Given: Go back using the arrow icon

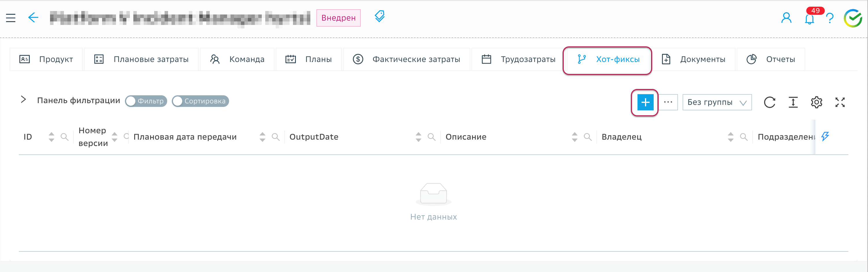Looking at the screenshot, I should point(33,18).
